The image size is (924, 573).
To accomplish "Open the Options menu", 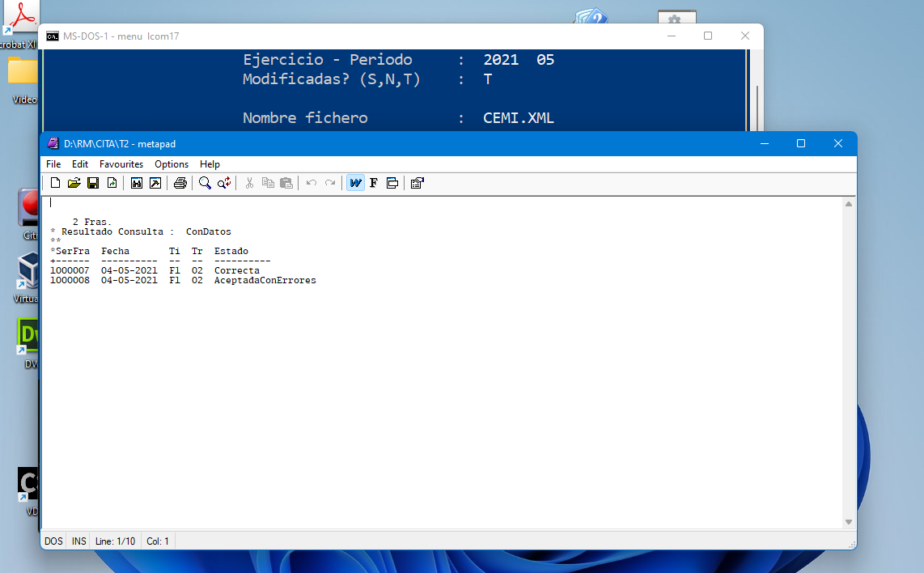I will click(x=172, y=163).
